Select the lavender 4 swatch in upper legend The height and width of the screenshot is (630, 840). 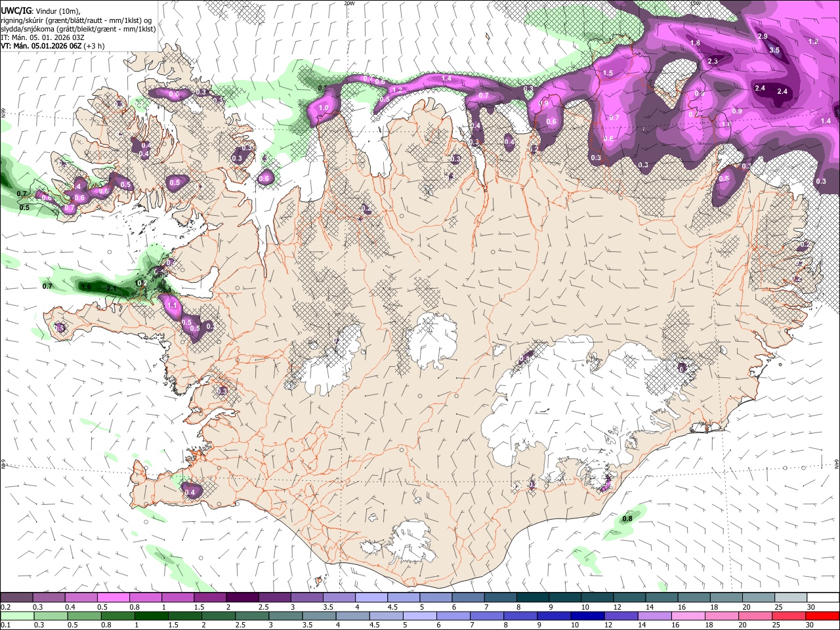coord(371,597)
